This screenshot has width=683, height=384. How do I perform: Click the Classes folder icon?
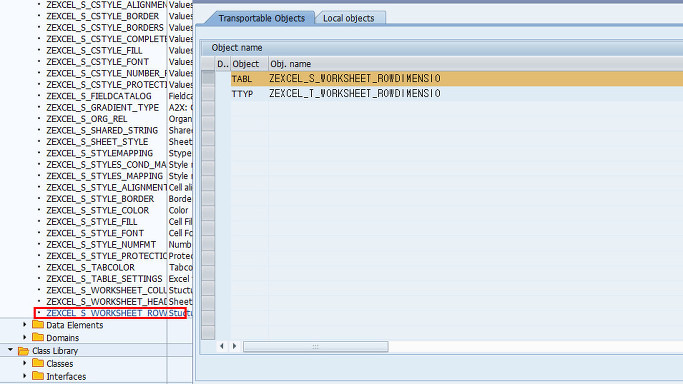coord(38,363)
